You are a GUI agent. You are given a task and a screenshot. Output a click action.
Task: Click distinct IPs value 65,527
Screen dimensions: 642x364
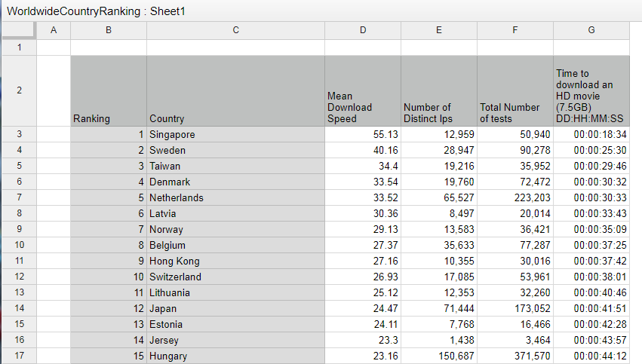pyautogui.click(x=439, y=197)
